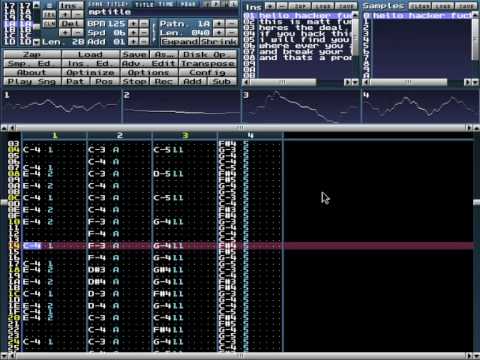Expand the current pattern
The width and height of the screenshot is (480, 360).
(179, 42)
